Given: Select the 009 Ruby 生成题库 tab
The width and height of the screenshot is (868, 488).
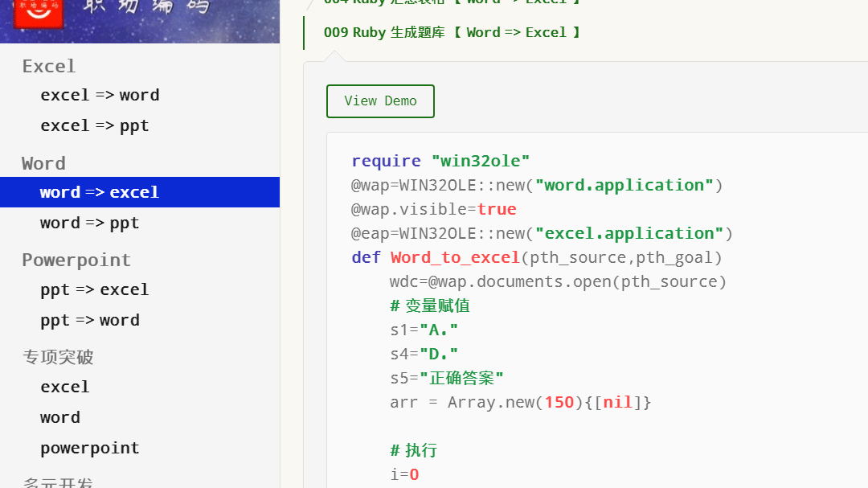Looking at the screenshot, I should 452,33.
